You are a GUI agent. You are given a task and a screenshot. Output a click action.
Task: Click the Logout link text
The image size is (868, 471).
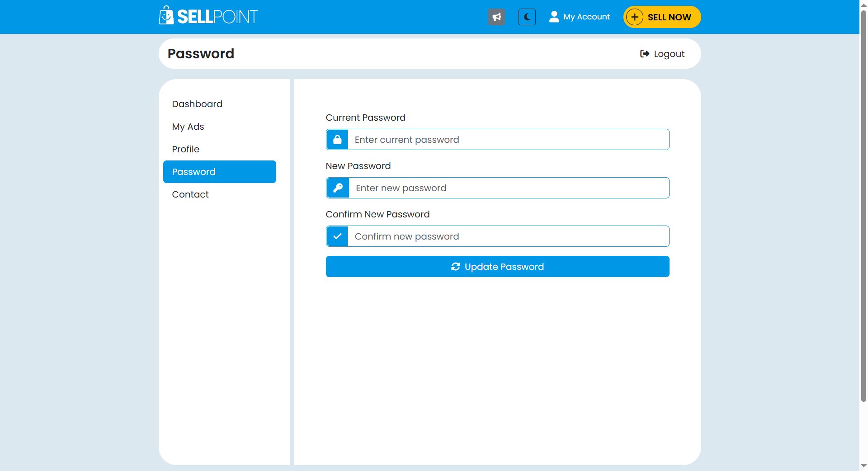[669, 54]
